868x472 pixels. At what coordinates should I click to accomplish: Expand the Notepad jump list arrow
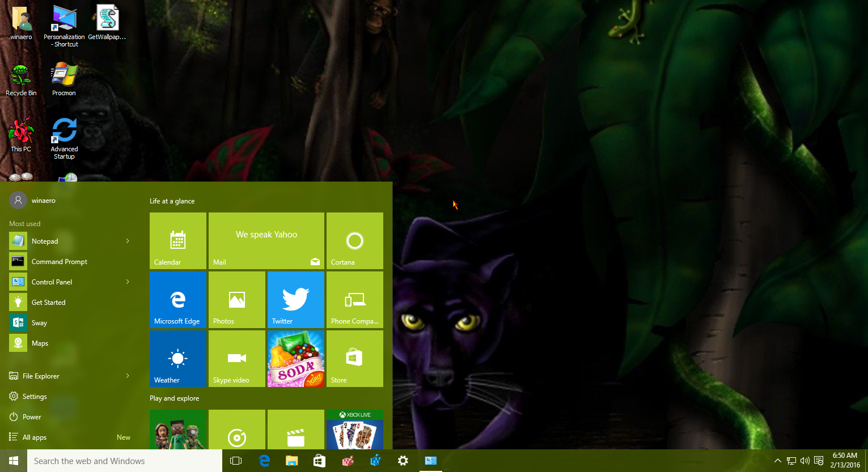pyautogui.click(x=128, y=241)
